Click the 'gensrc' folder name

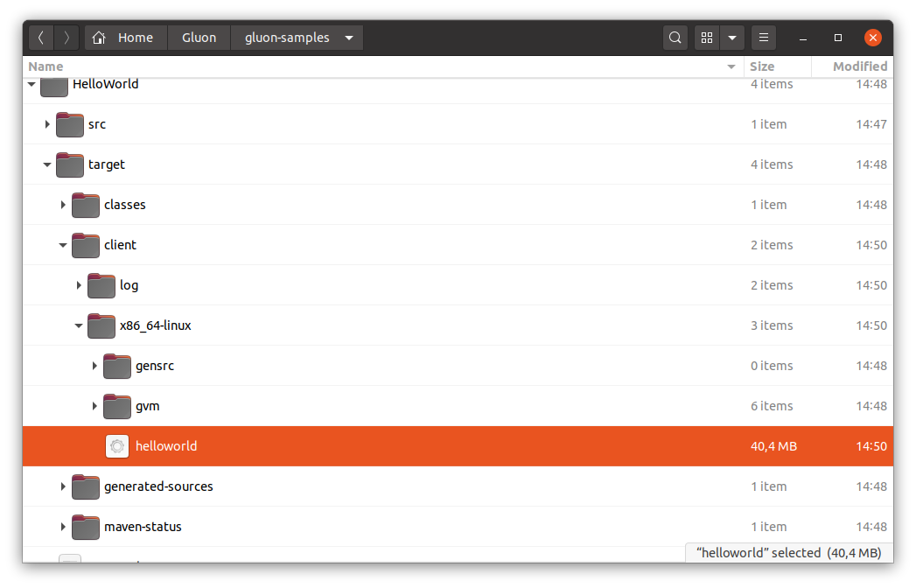pyautogui.click(x=155, y=367)
